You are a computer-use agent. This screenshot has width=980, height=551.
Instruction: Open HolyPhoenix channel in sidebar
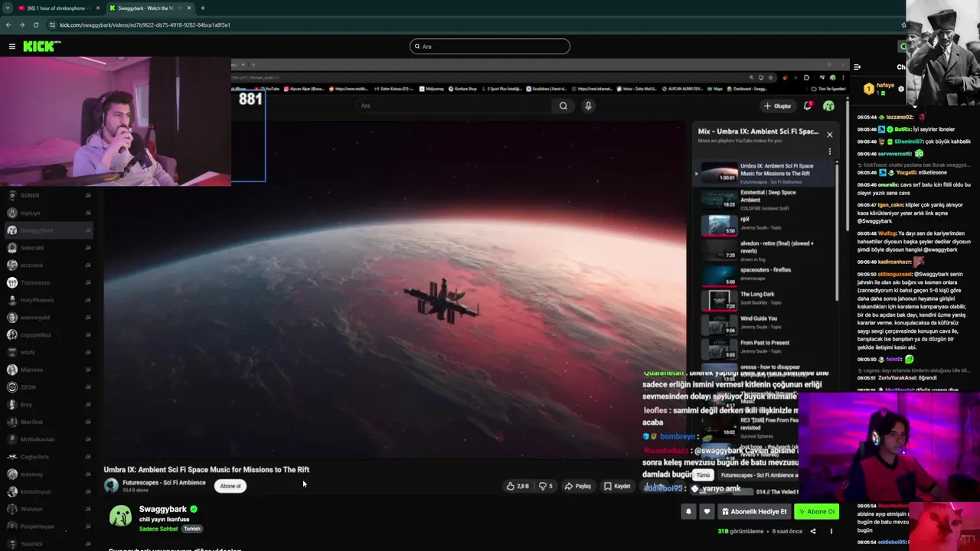47,300
